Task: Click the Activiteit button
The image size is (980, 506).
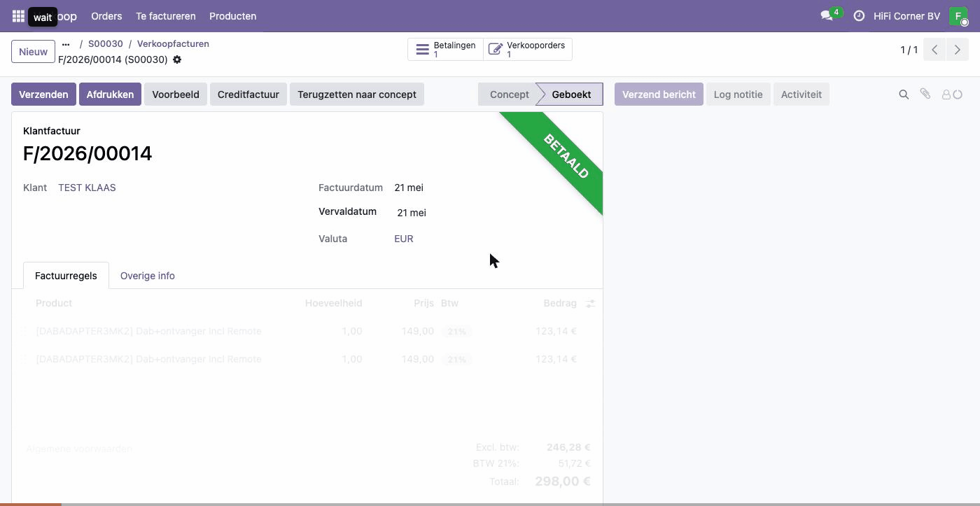Action: coord(801,94)
